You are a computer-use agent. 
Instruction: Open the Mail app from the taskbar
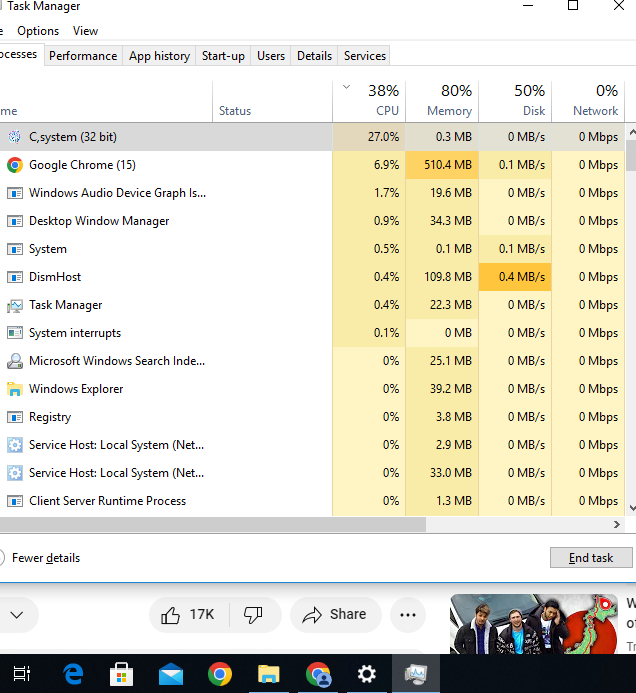tap(171, 674)
